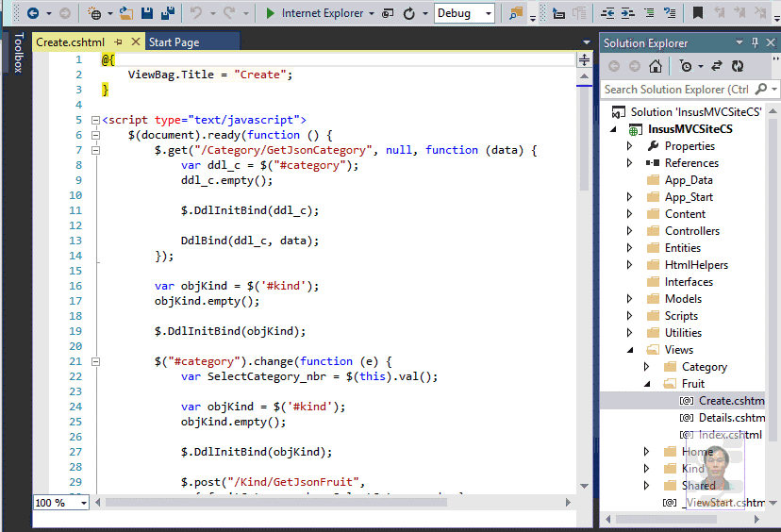Click the Undo toolbar icon
The width and height of the screenshot is (781, 532).
(196, 13)
